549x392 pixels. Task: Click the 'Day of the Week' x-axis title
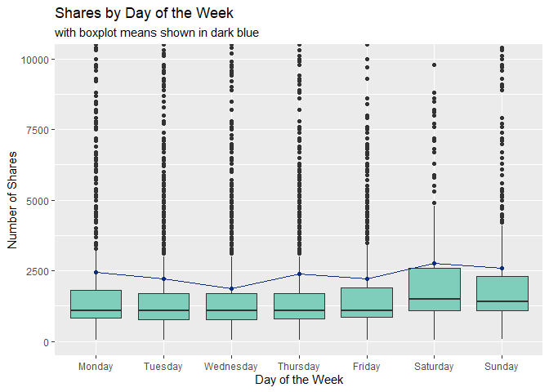[x=299, y=380]
